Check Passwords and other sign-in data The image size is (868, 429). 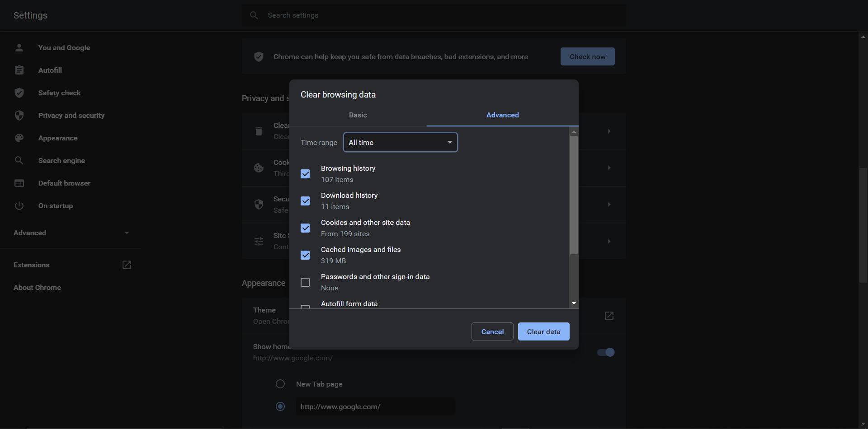[x=305, y=282]
